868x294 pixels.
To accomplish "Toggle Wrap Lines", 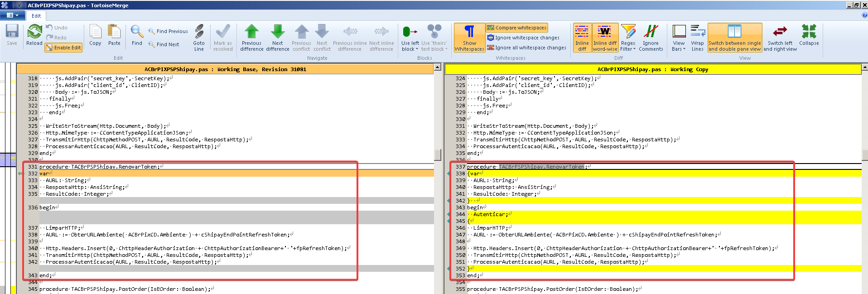I will (x=698, y=38).
